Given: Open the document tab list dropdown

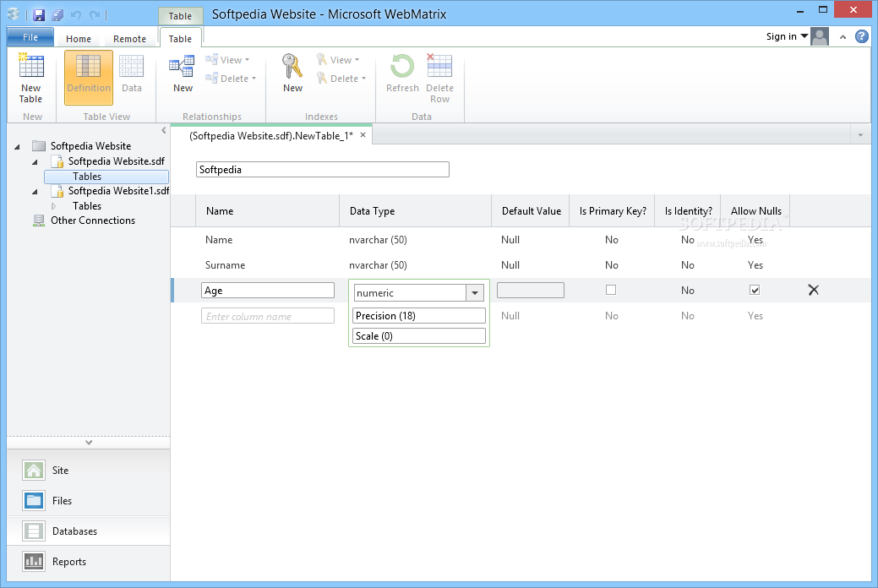Looking at the screenshot, I should tap(860, 135).
